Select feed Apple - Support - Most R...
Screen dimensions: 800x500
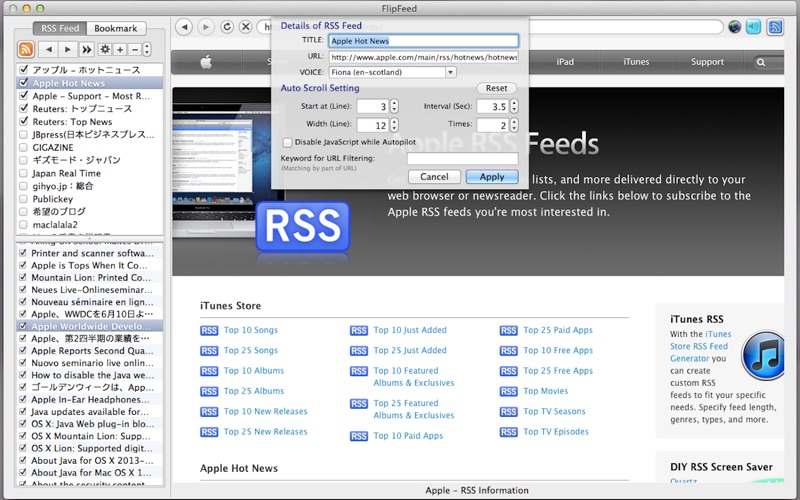pyautogui.click(x=90, y=96)
